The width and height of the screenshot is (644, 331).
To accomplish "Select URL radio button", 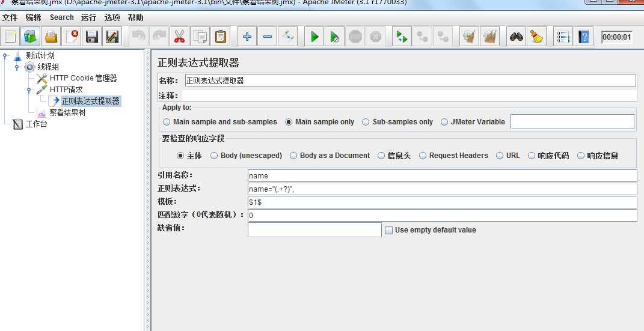I will (x=500, y=156).
